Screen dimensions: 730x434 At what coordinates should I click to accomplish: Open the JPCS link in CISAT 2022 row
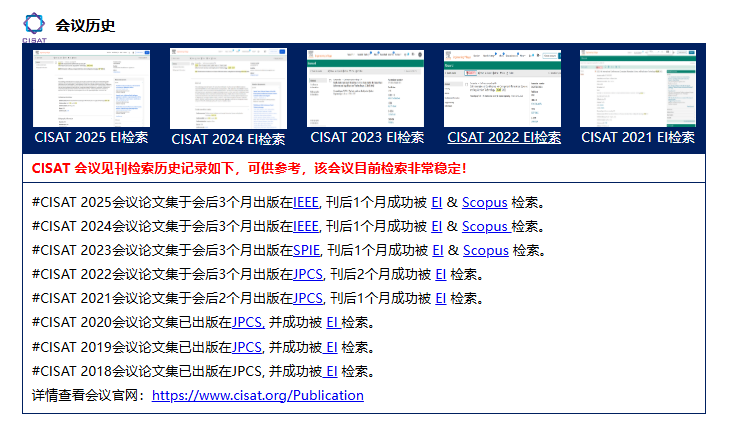point(308,275)
